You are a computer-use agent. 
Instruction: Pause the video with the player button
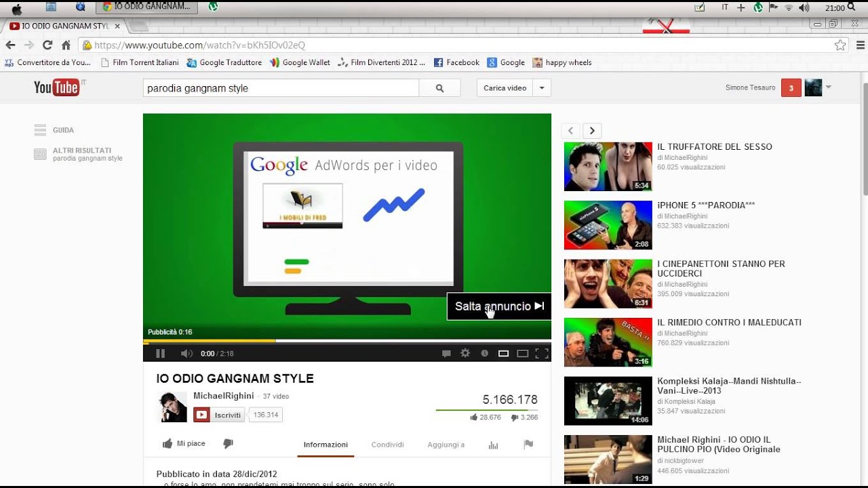(x=161, y=353)
